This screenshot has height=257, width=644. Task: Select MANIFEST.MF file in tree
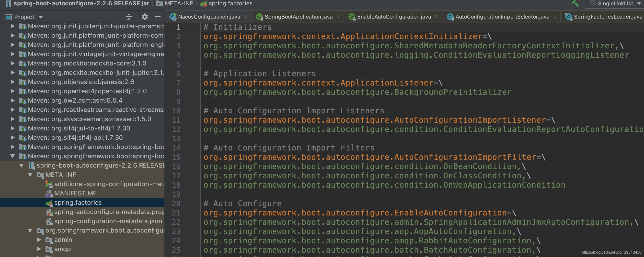82,193
